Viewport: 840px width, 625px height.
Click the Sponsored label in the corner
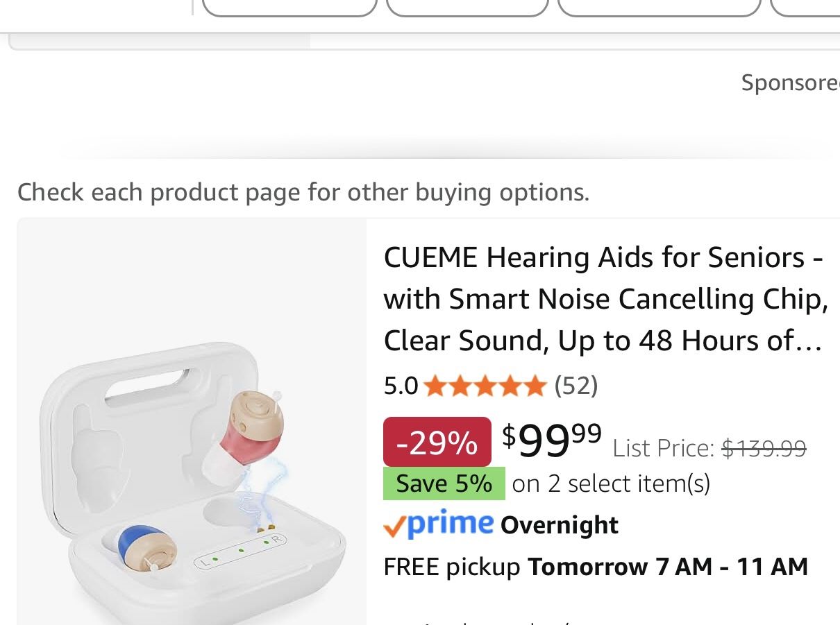click(790, 82)
